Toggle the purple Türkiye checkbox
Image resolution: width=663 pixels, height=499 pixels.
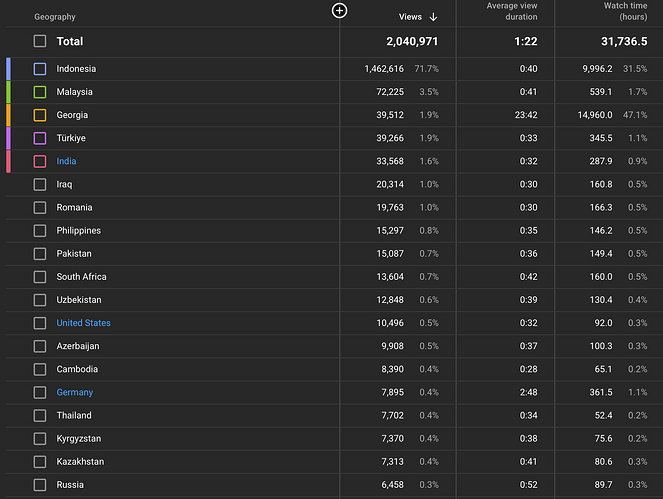(40, 138)
